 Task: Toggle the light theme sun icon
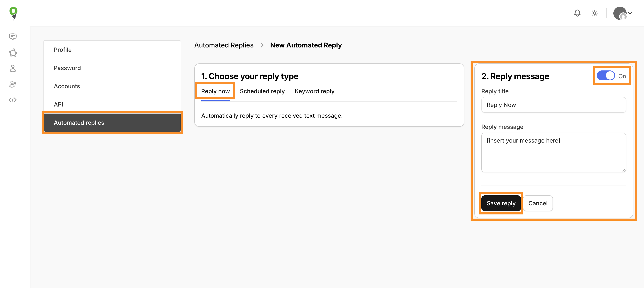click(x=595, y=13)
